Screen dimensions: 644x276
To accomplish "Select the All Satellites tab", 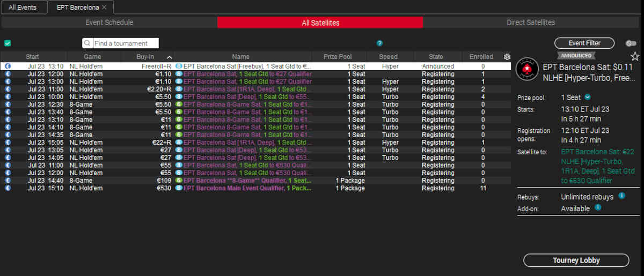I will tap(320, 23).
